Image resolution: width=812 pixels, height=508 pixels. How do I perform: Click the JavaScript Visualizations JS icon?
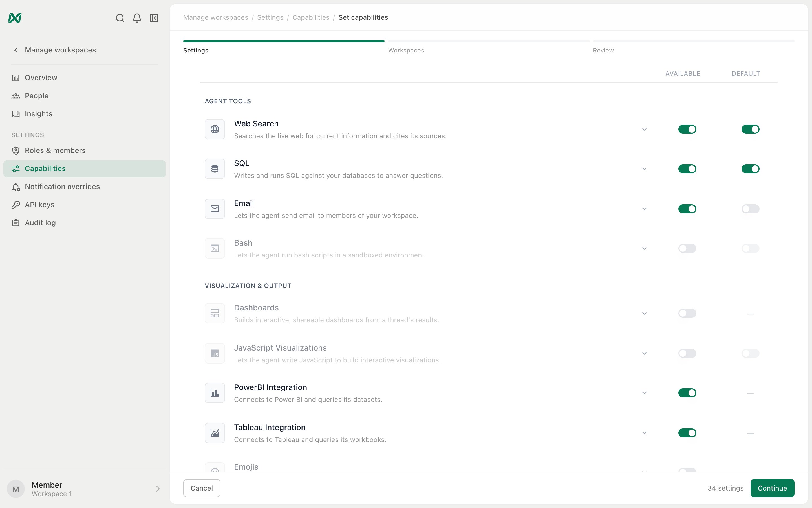[x=215, y=353]
